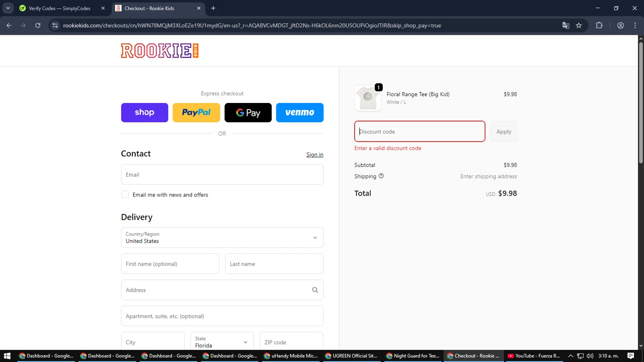Click the Shipping help question icon
Screen dimensions: 644x362
(381, 176)
